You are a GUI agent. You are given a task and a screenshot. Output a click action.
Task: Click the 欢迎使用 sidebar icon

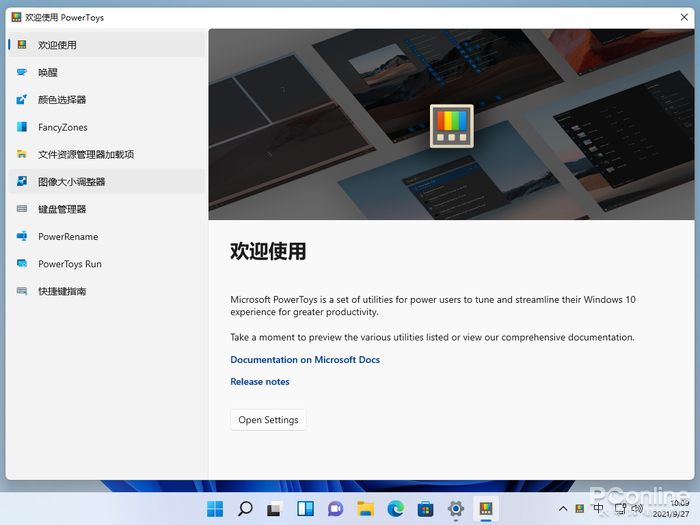22,45
